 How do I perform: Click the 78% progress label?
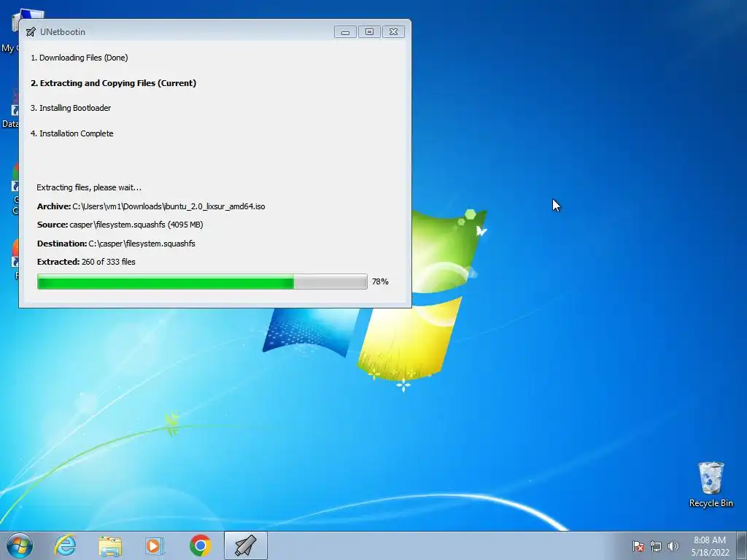(380, 281)
